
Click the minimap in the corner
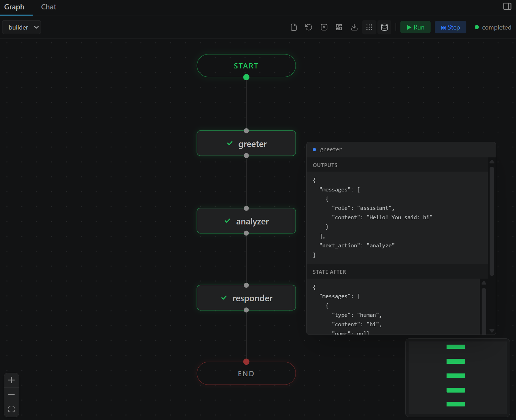click(457, 378)
